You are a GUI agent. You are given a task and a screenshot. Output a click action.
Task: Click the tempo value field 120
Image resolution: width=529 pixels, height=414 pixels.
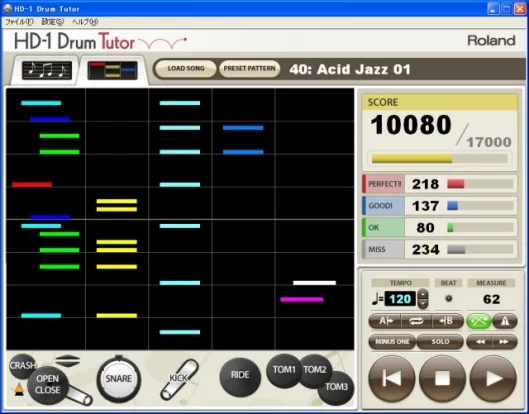(400, 299)
